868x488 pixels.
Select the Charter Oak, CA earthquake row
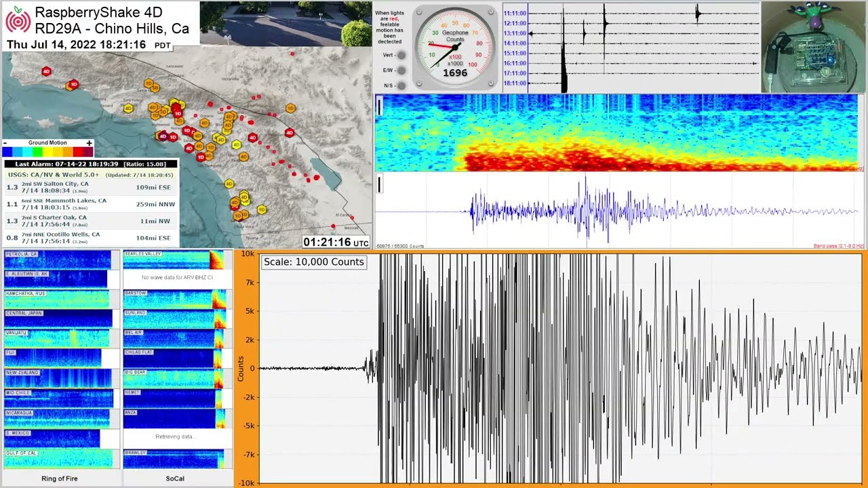tap(91, 221)
